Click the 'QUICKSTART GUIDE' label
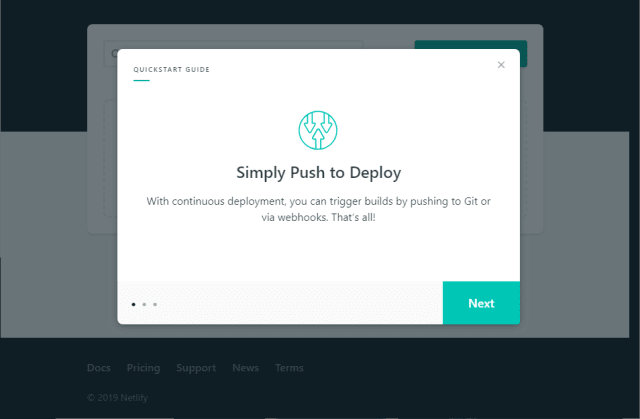This screenshot has height=419, width=640. click(171, 69)
